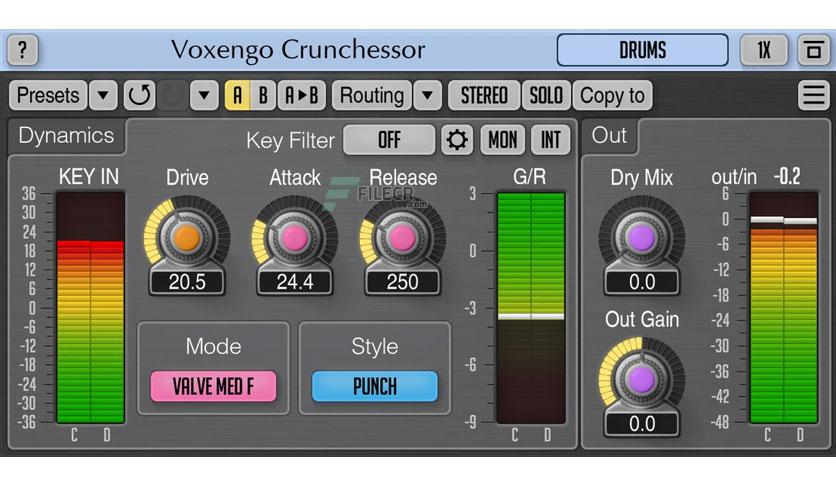Click the window size icon at top right

click(x=814, y=50)
